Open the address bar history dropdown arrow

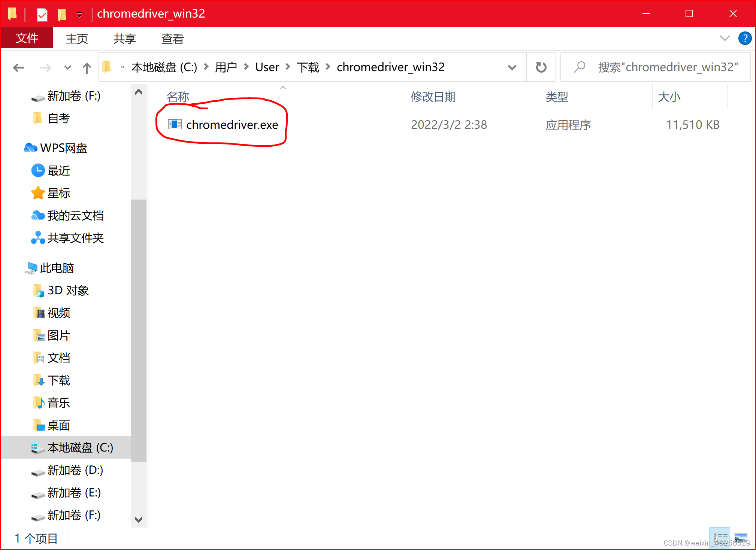pos(512,67)
